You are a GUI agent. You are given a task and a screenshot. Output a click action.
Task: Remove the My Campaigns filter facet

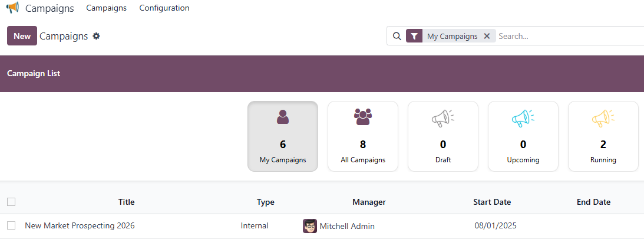[x=487, y=36]
